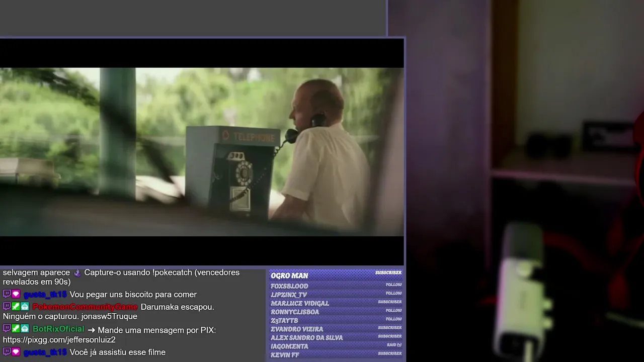Click the Twitch badge beside the 'esse filme' message
The image size is (644, 362).
(7, 352)
